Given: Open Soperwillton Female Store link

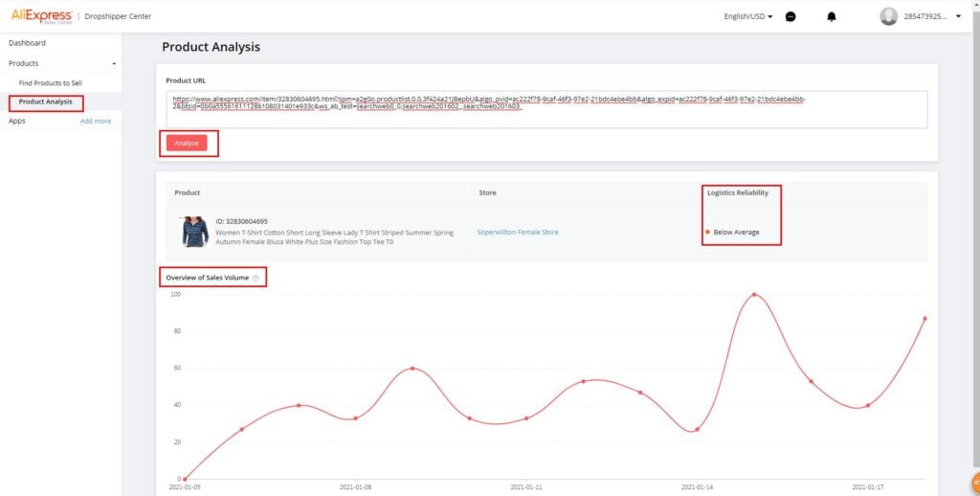Looking at the screenshot, I should point(518,232).
